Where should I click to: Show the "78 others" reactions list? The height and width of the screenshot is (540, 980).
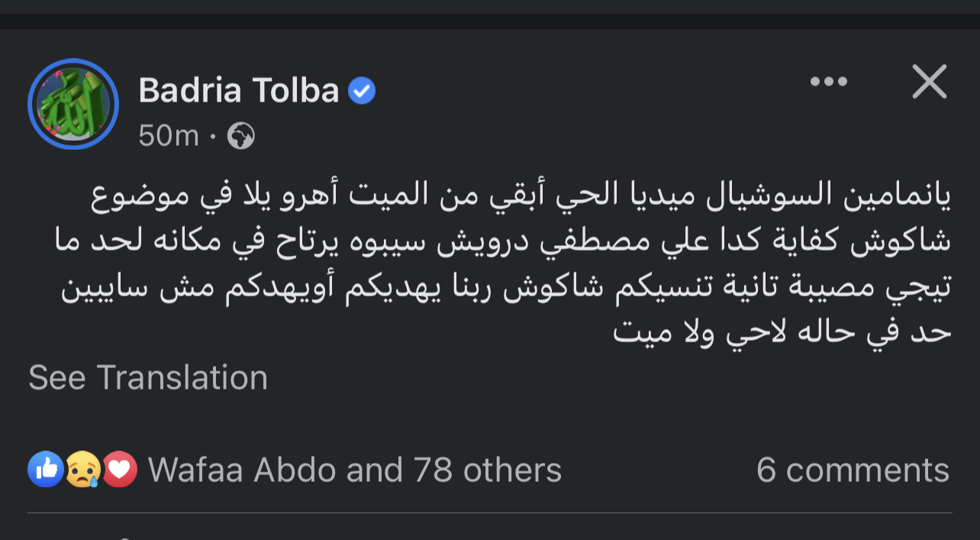click(488, 470)
